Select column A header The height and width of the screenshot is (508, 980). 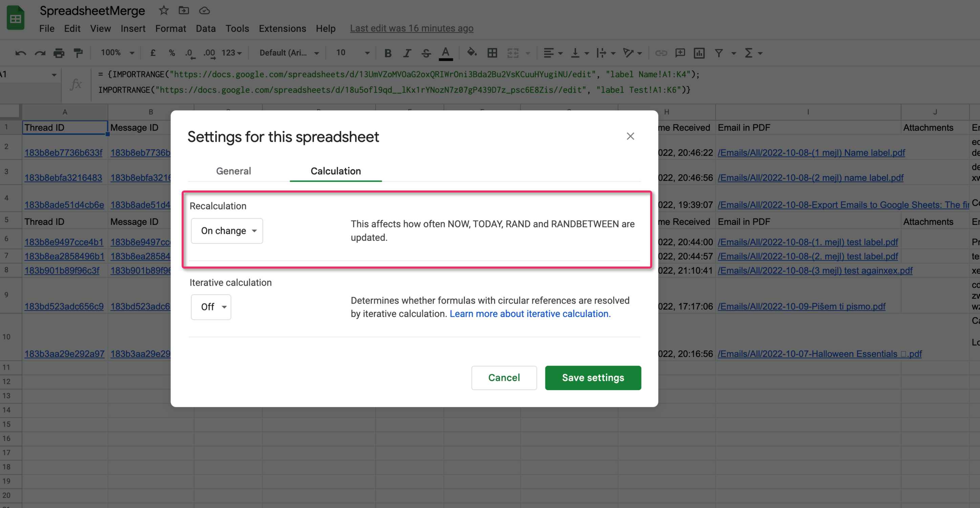pyautogui.click(x=65, y=112)
